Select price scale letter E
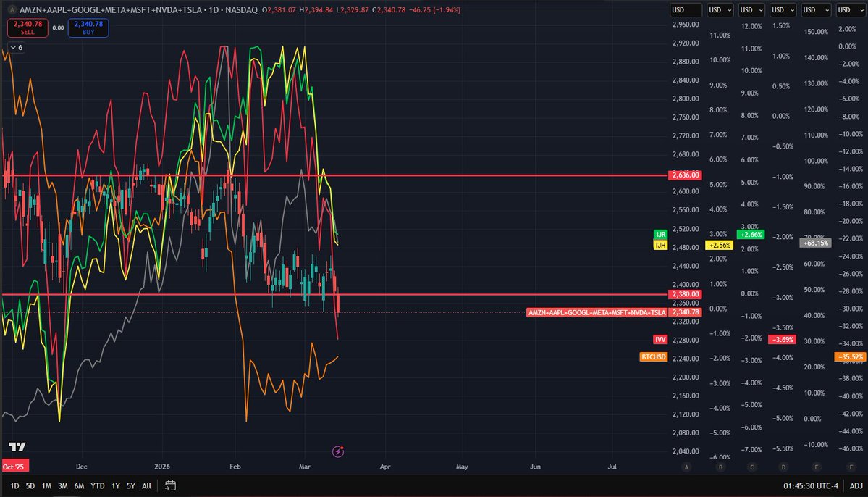 816,467
